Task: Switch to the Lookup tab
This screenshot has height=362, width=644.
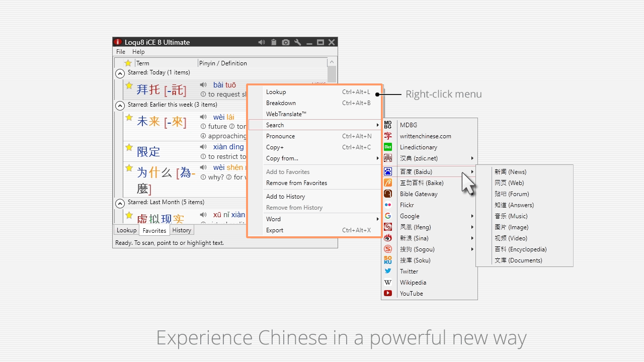Action: (x=126, y=230)
